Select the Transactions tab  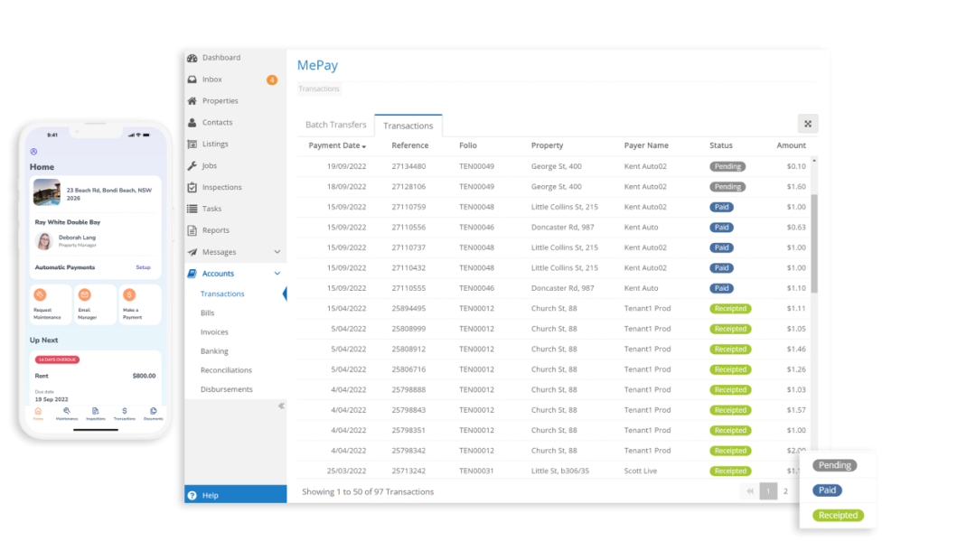[408, 125]
